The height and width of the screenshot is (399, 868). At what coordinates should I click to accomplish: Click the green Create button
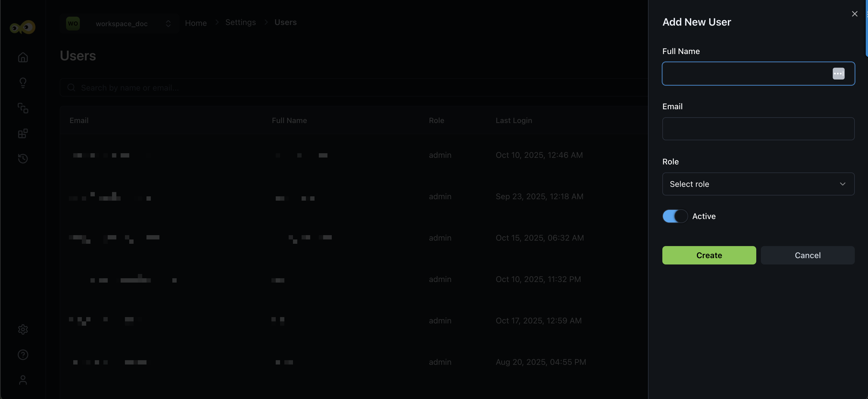[709, 255]
